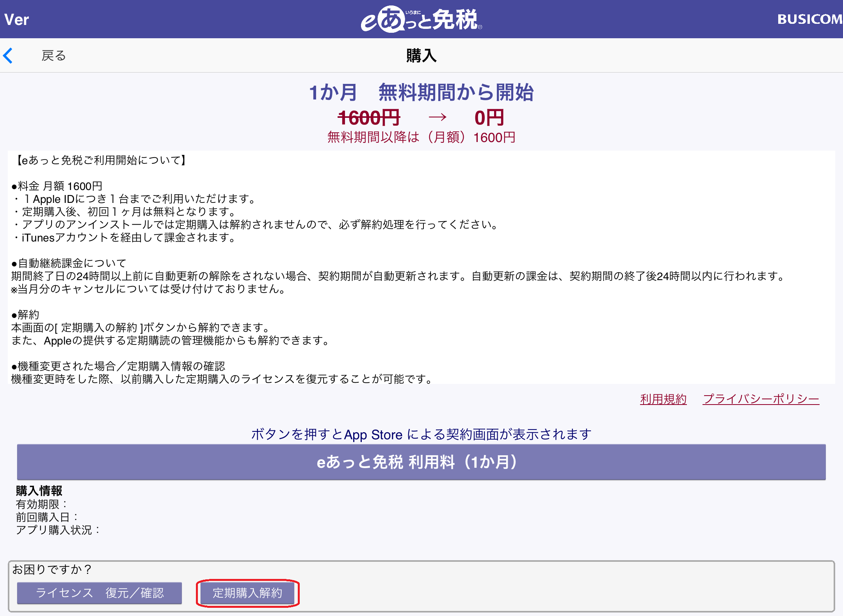Open the プライバシーポリシー link
Screen dimensions: 843x616
(761, 399)
